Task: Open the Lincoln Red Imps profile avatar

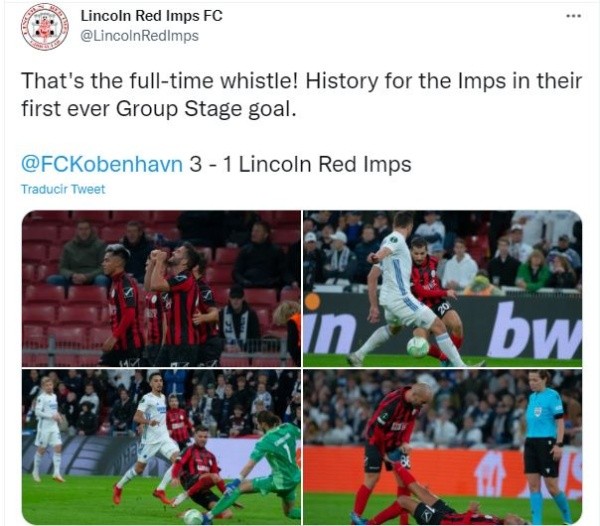Action: tap(44, 27)
